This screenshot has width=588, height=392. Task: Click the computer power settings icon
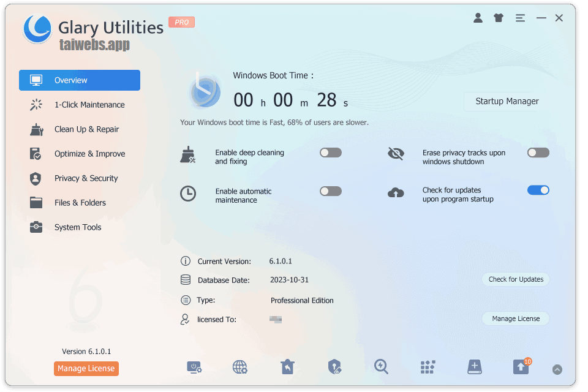coord(194,367)
